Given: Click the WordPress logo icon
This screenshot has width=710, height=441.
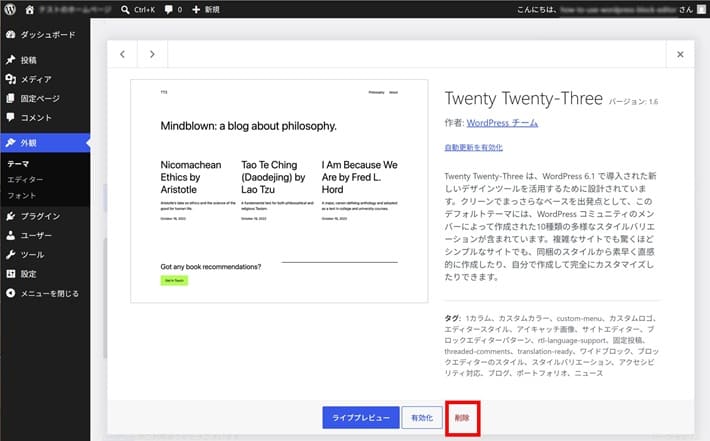Looking at the screenshot, I should pos(10,9).
